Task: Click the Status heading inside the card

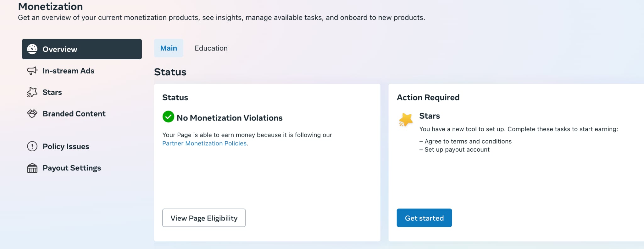Action: point(175,97)
